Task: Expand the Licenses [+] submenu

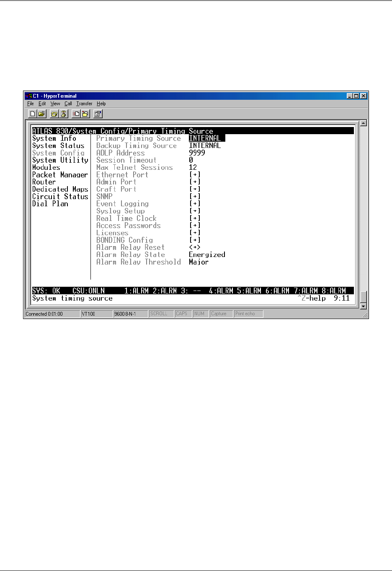Action: tap(195, 233)
